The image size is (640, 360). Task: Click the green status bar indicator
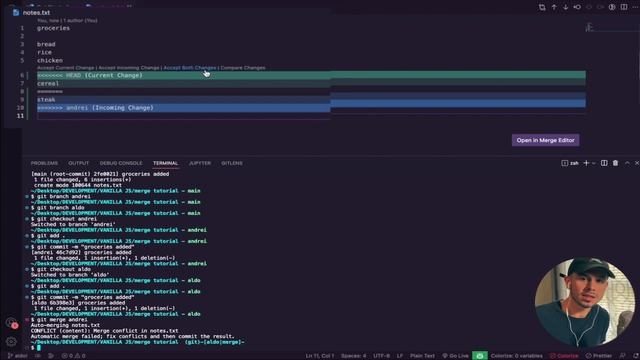pyautogui.click(x=480, y=356)
